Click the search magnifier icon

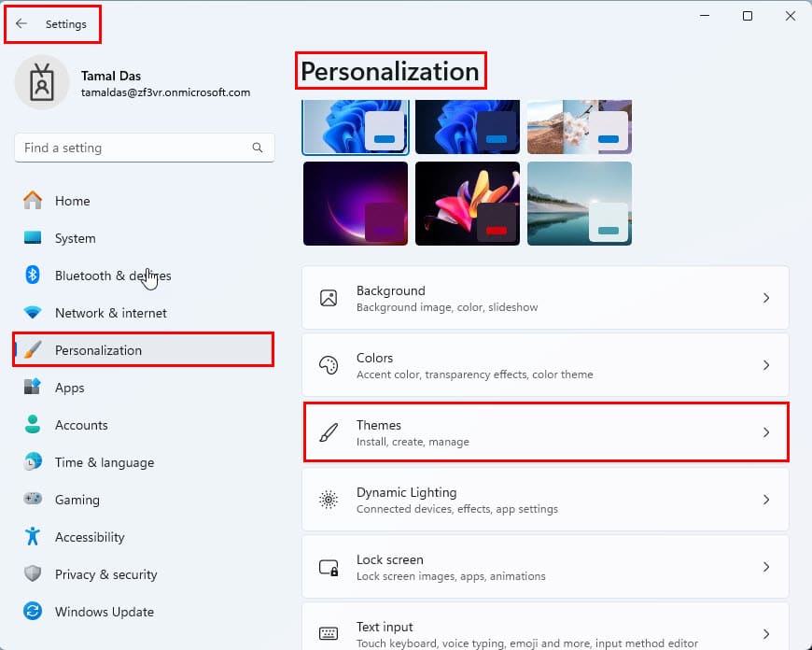pyautogui.click(x=258, y=148)
